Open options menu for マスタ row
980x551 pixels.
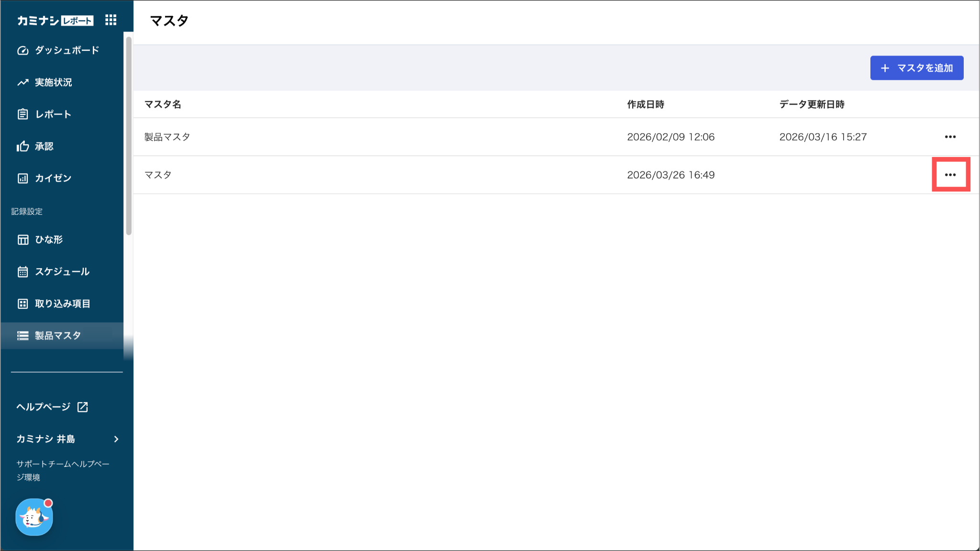(x=950, y=175)
